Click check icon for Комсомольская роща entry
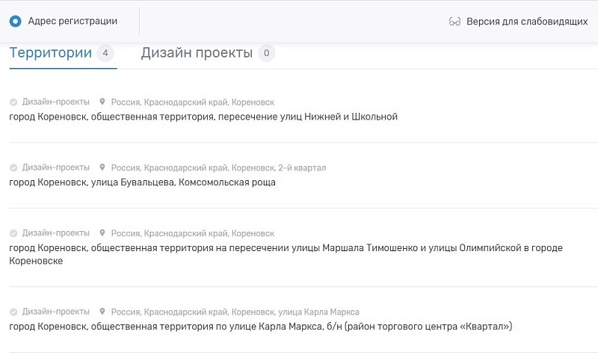The width and height of the screenshot is (598, 364). tap(13, 167)
